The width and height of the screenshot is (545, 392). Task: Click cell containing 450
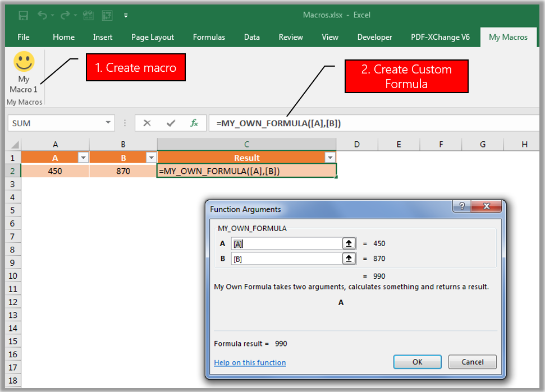55,171
